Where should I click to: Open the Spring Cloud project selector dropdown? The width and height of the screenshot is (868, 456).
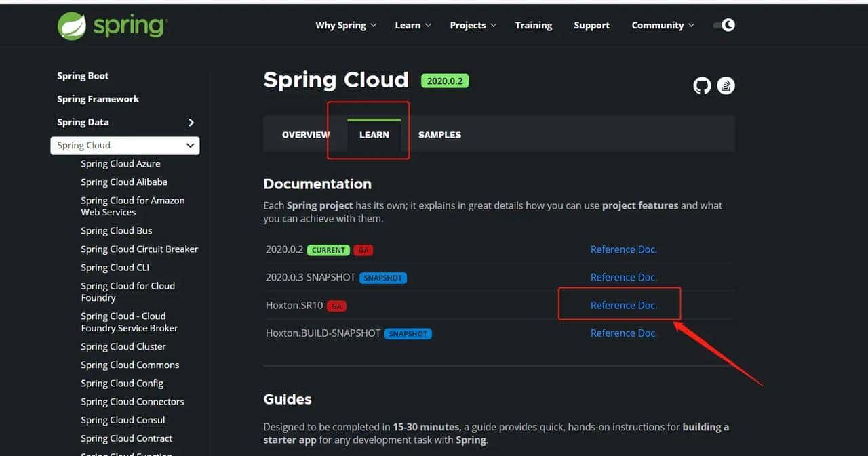pyautogui.click(x=125, y=145)
